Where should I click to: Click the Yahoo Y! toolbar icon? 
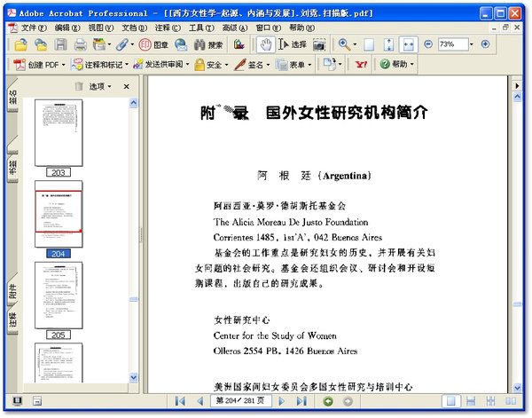[361, 64]
